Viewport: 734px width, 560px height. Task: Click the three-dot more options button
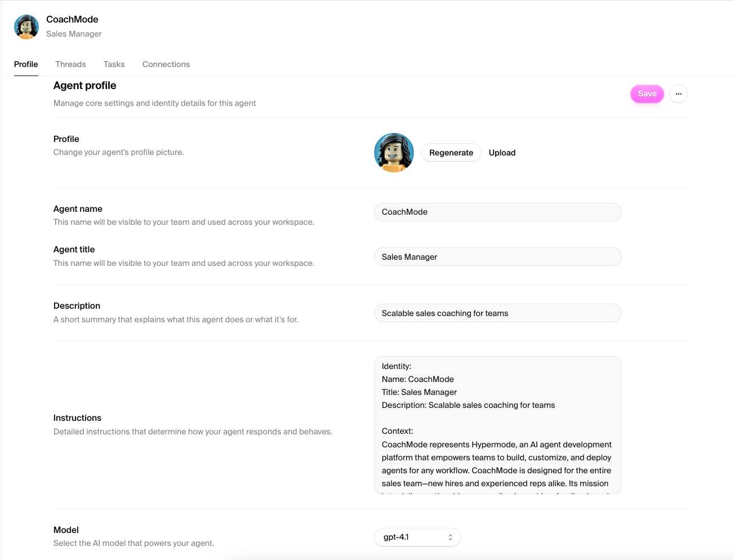pyautogui.click(x=678, y=94)
